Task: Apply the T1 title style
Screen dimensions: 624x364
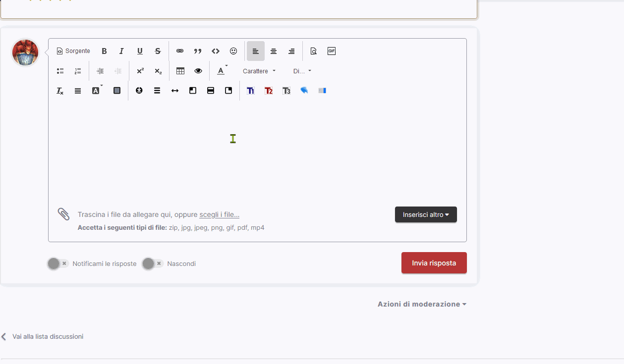Action: tap(250, 91)
